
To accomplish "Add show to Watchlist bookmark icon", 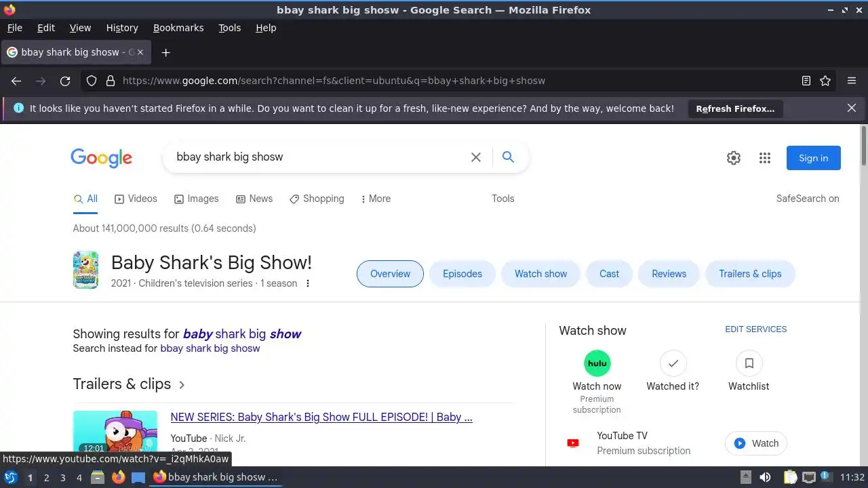I will (x=749, y=363).
